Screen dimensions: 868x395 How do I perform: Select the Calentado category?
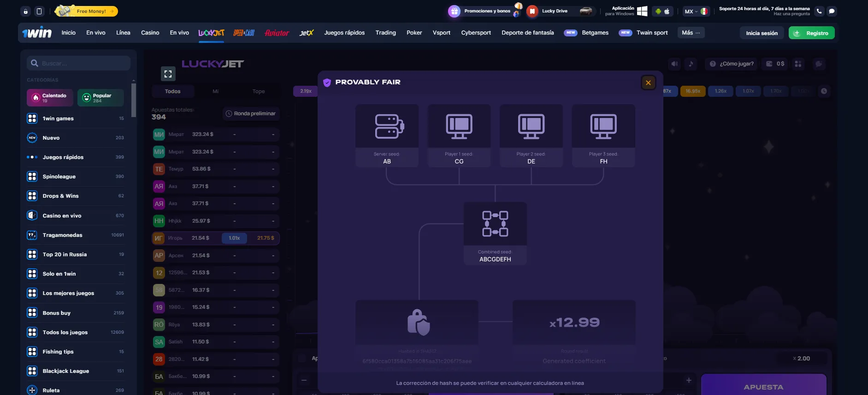[x=50, y=98]
